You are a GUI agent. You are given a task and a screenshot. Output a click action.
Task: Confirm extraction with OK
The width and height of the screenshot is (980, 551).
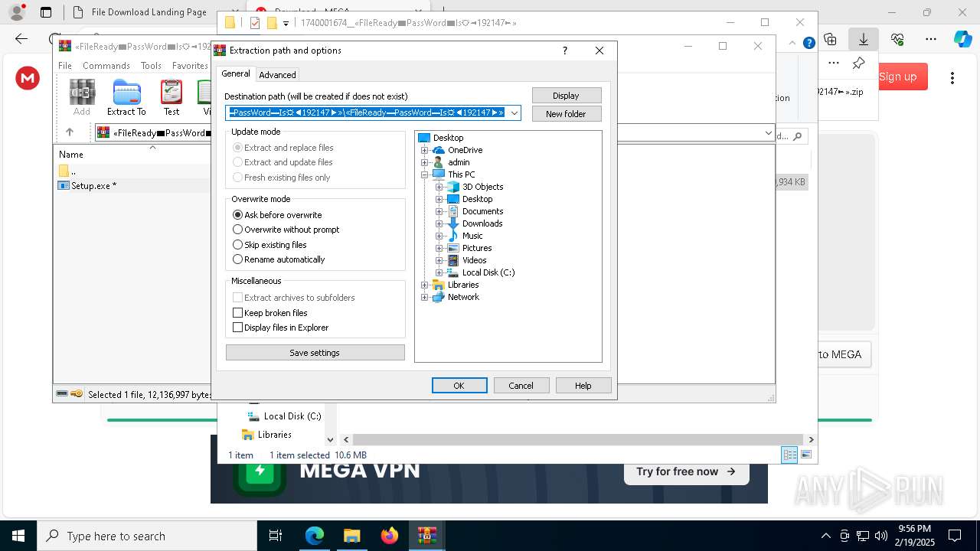click(x=459, y=386)
